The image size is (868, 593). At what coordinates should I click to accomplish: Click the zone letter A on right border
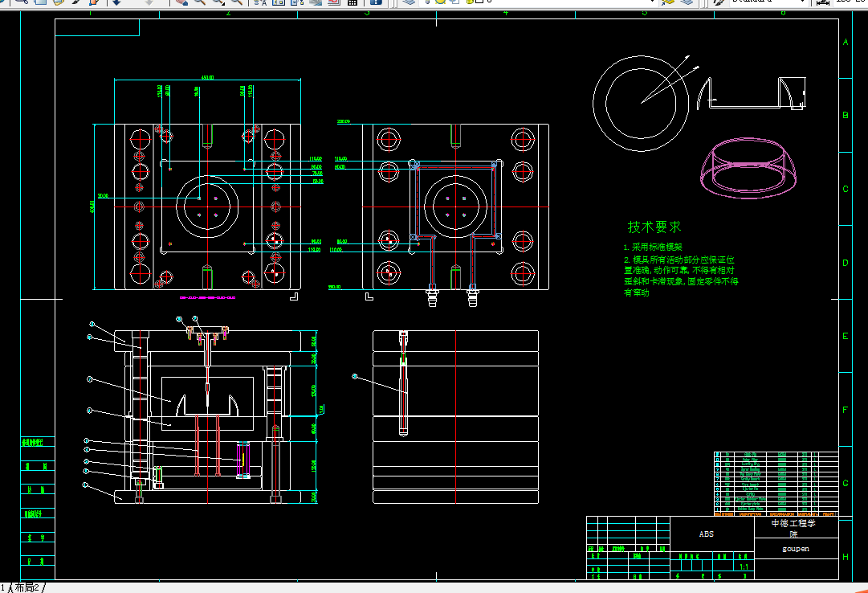pyautogui.click(x=846, y=42)
